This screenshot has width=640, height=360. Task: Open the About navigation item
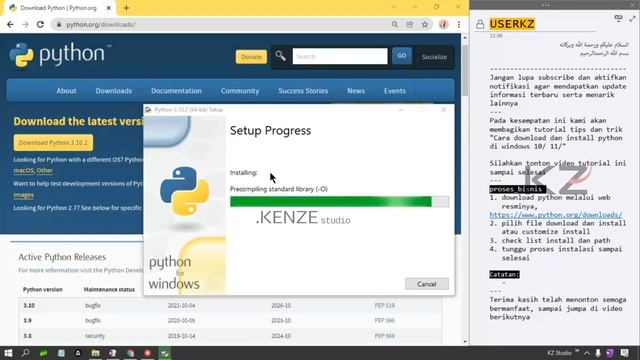[x=67, y=91]
